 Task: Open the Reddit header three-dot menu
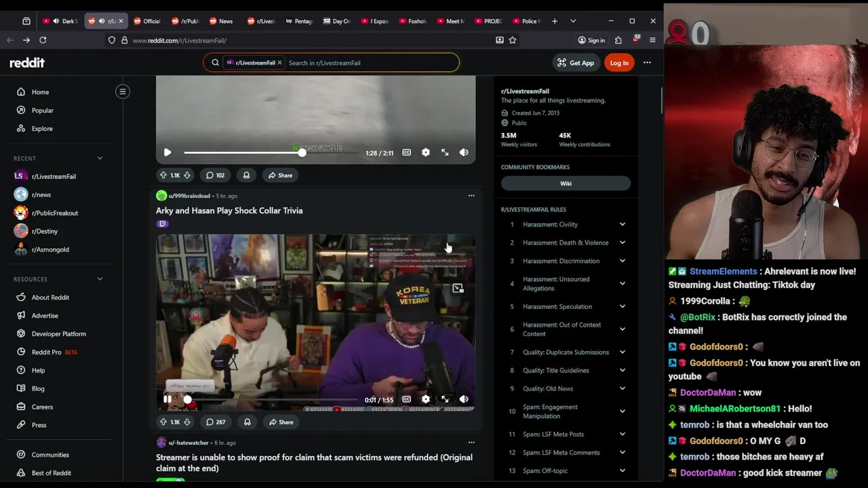click(647, 62)
